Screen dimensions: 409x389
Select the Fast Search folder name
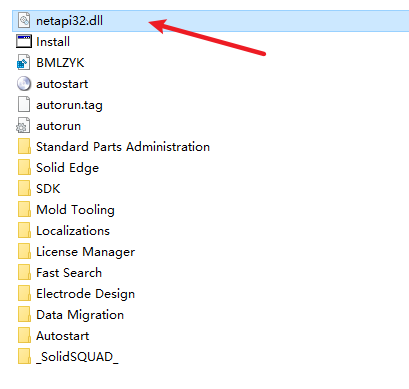click(69, 273)
